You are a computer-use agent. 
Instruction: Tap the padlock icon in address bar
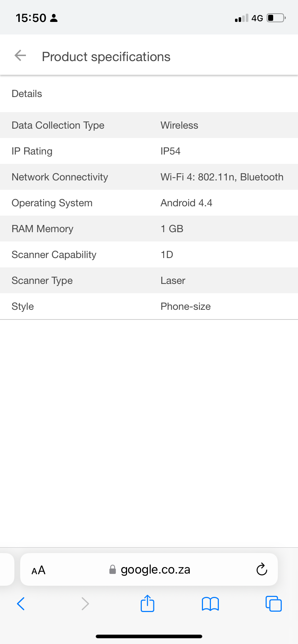[x=113, y=570]
